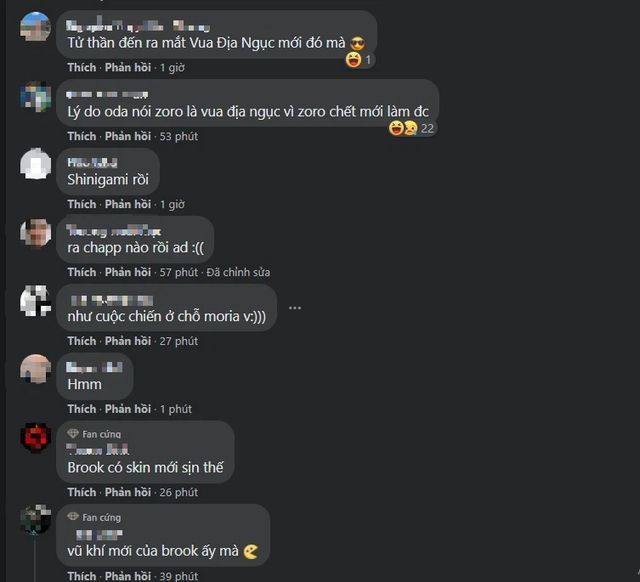
Task: Open the red avatar of Brook skin commenter
Action: point(36,438)
